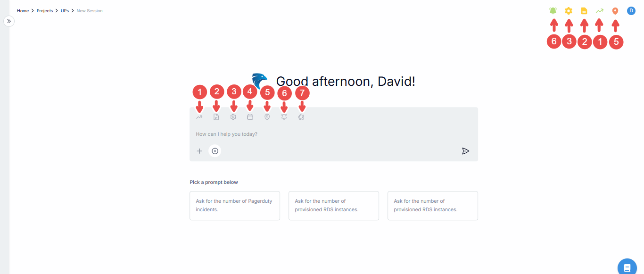Pick the Pagerduty incidents prompt card
Viewport: 644px width, 274px height.
235,206
